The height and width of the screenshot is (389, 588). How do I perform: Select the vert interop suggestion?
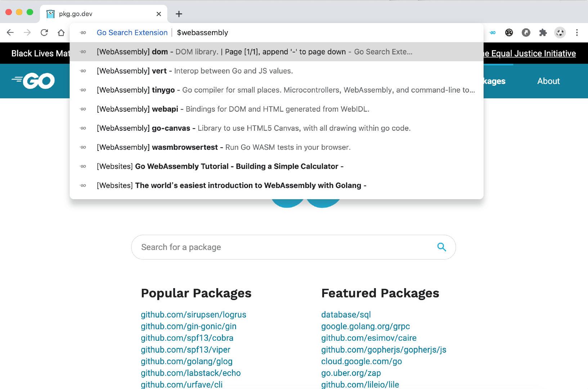(x=277, y=71)
